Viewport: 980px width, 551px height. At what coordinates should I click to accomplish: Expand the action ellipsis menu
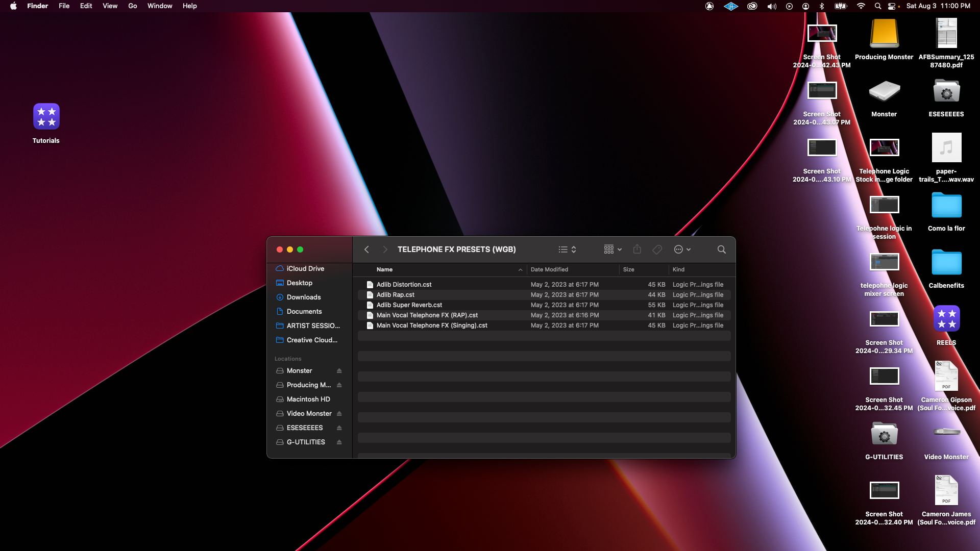tap(682, 249)
